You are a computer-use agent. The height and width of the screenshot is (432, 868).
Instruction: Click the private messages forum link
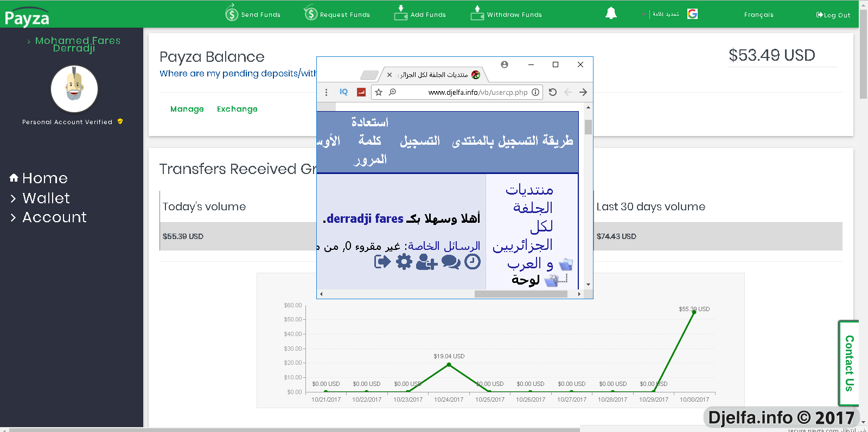(444, 246)
